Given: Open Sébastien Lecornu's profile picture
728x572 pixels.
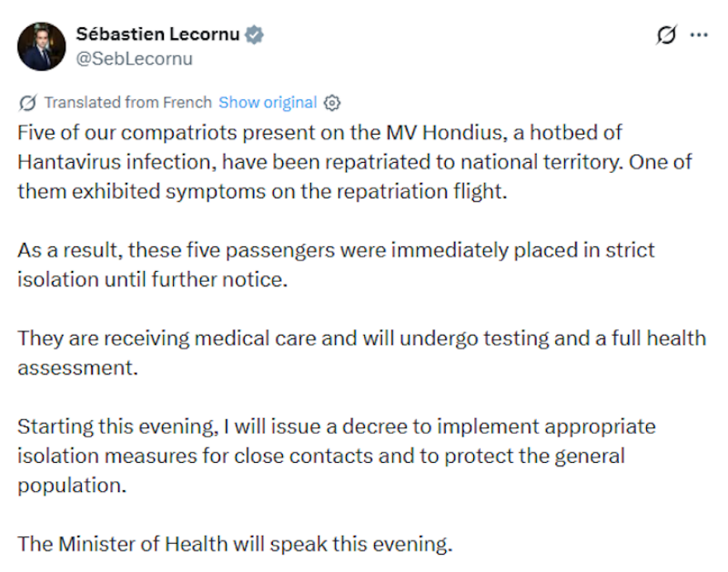Looking at the screenshot, I should coord(41,46).
